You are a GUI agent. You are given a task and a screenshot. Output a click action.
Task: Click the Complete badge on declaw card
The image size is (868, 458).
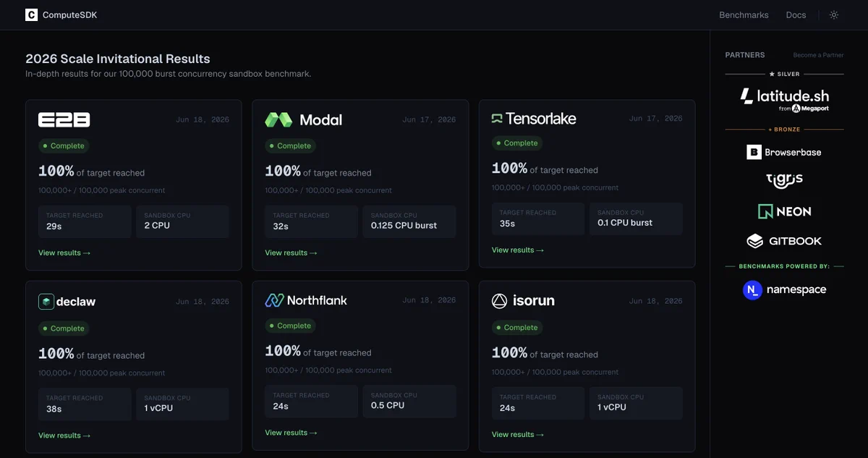point(64,328)
